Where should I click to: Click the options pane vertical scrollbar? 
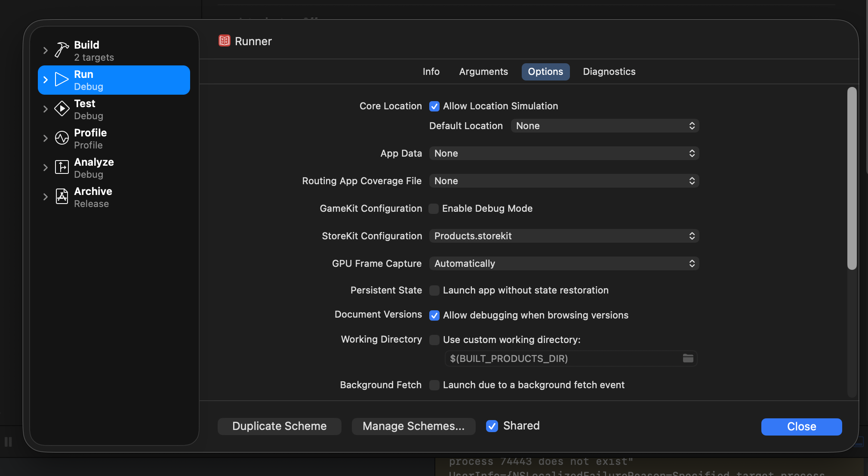tap(852, 179)
